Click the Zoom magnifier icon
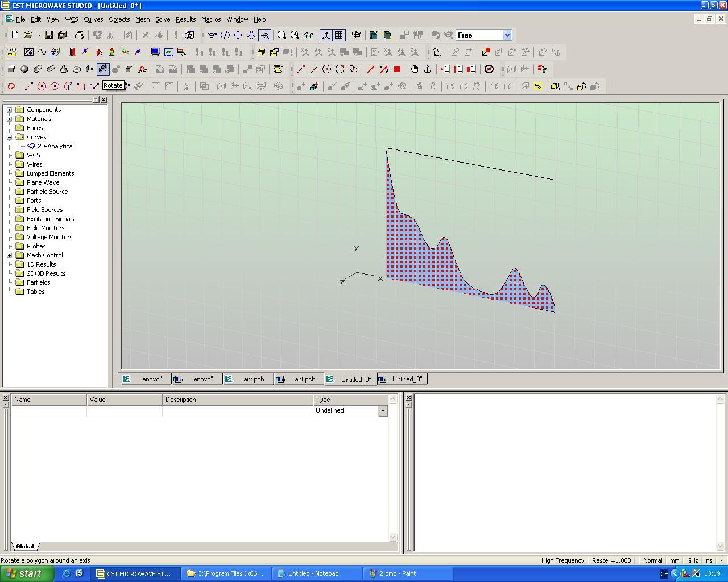 (x=282, y=35)
